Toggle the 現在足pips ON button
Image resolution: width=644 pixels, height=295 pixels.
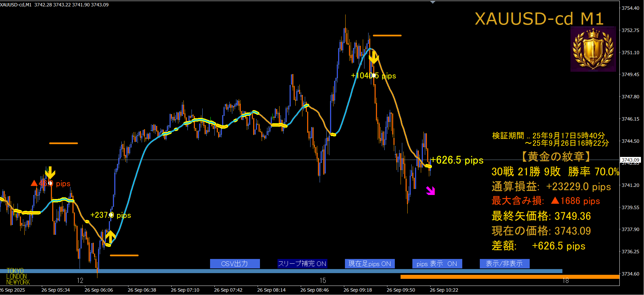(x=370, y=264)
